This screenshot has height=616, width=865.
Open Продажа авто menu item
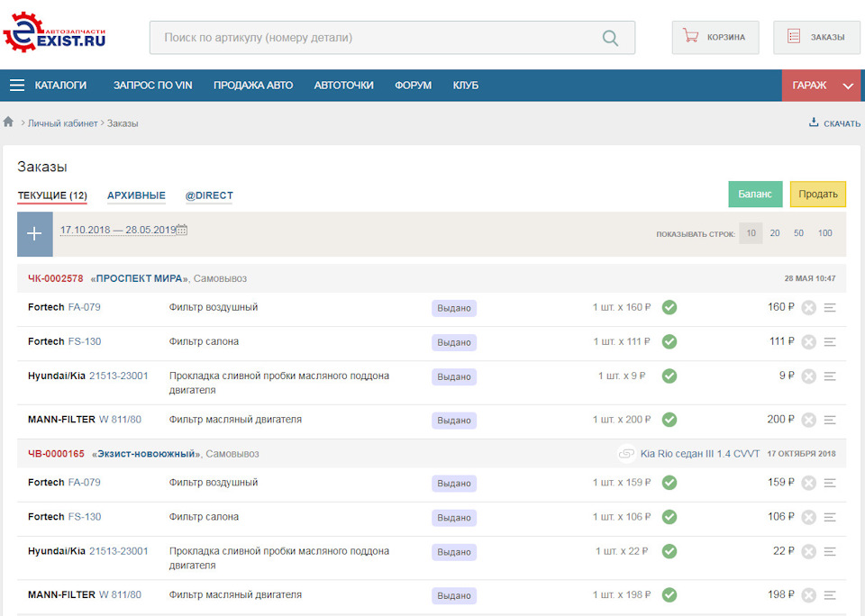(x=253, y=86)
